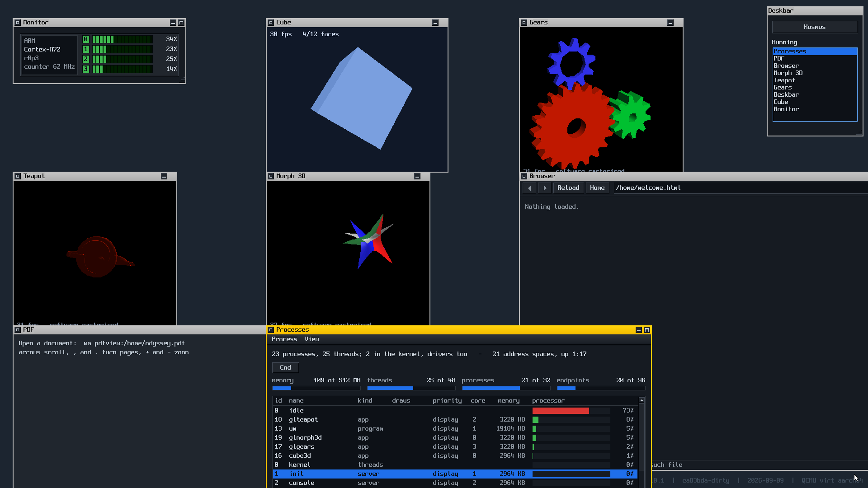Click the threads usage bar in Processes
The image size is (868, 488).
(x=411, y=388)
